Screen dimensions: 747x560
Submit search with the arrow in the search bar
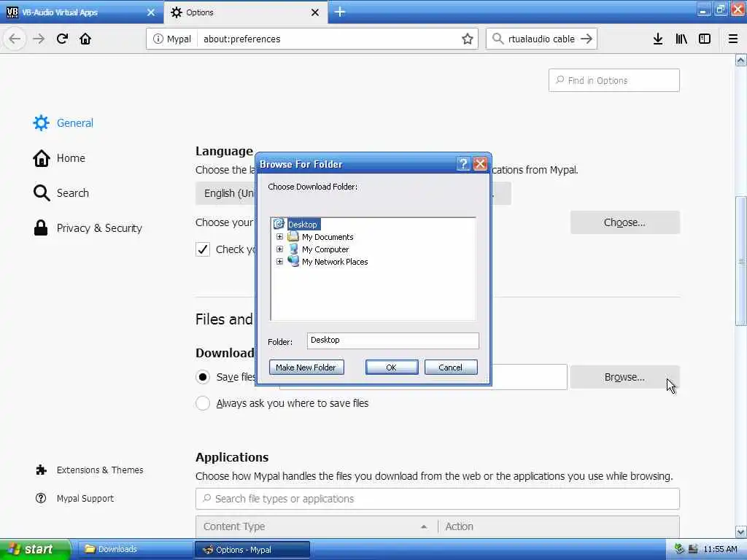click(x=587, y=39)
